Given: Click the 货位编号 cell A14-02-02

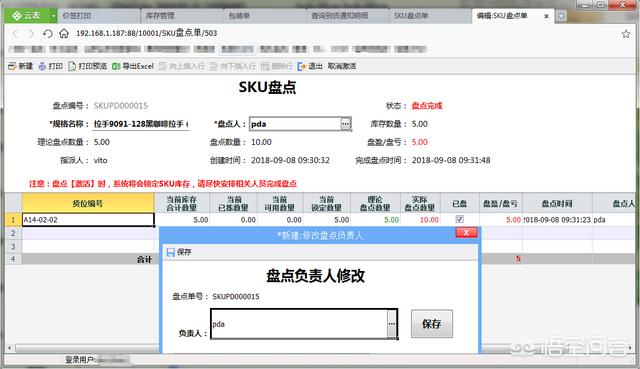Looking at the screenshot, I should 88,220.
